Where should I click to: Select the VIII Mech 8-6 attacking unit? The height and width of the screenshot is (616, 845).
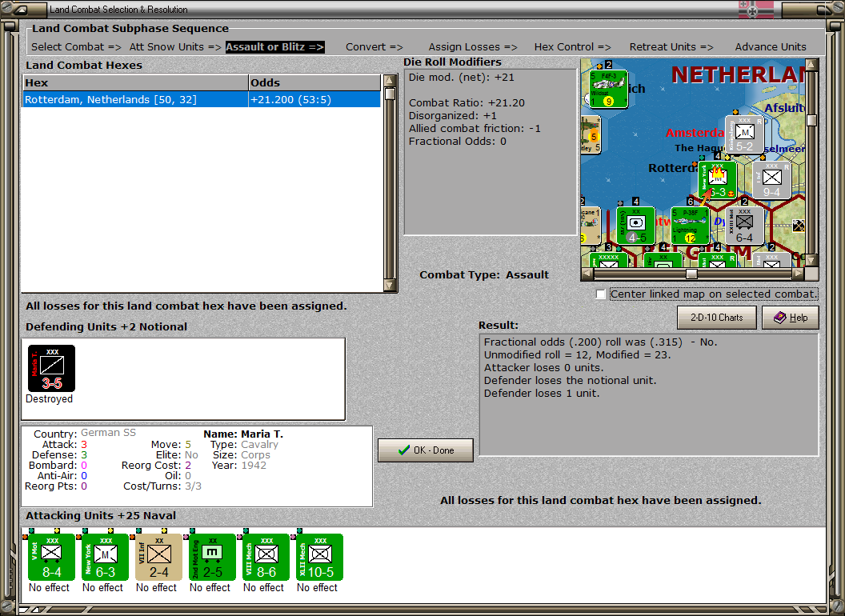coord(266,558)
